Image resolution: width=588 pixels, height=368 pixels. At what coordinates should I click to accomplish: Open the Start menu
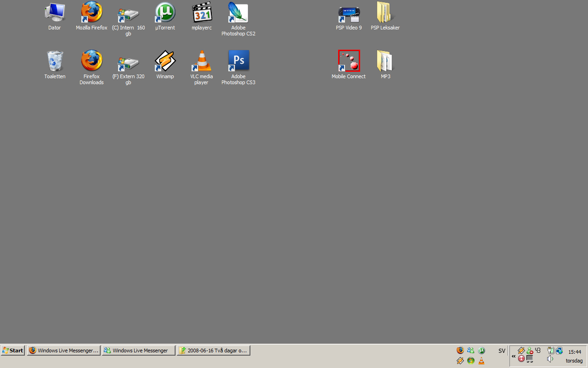(13, 351)
